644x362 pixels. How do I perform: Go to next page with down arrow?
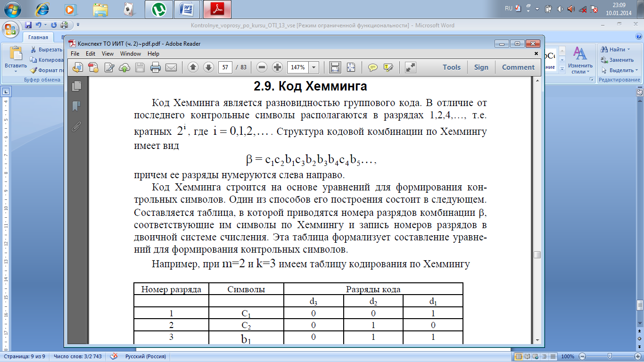coord(208,67)
